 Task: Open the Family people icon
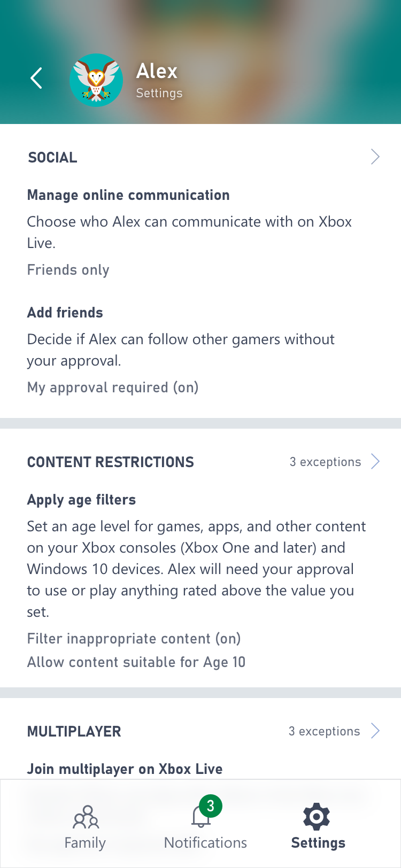(86, 816)
